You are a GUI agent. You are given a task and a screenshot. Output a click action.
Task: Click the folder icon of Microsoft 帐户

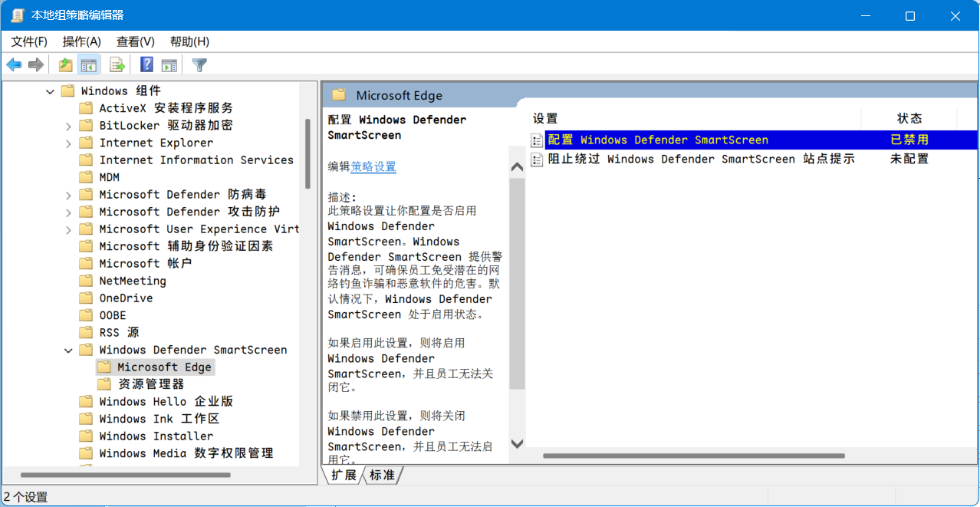86,263
